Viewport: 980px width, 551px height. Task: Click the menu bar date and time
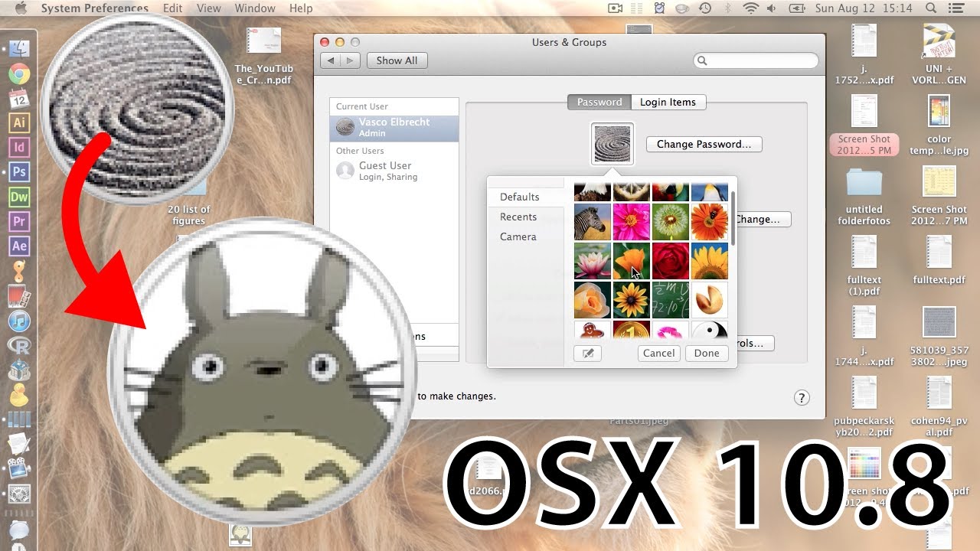864,8
